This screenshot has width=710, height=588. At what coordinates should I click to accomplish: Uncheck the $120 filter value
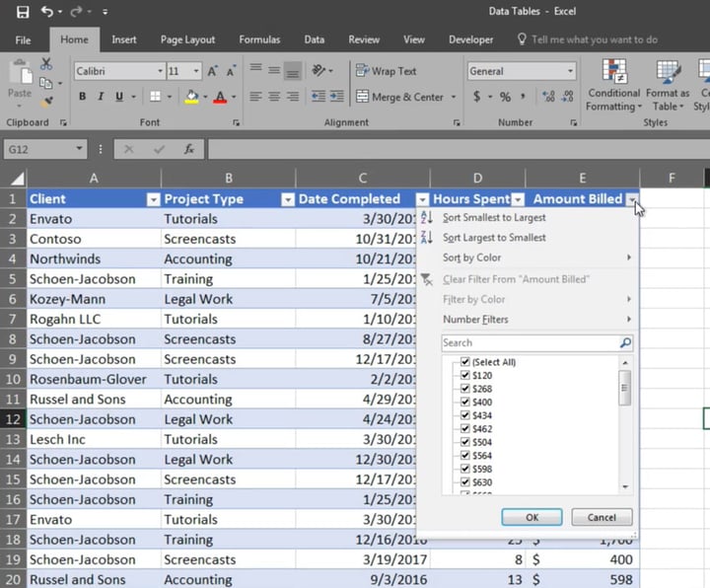tap(465, 375)
